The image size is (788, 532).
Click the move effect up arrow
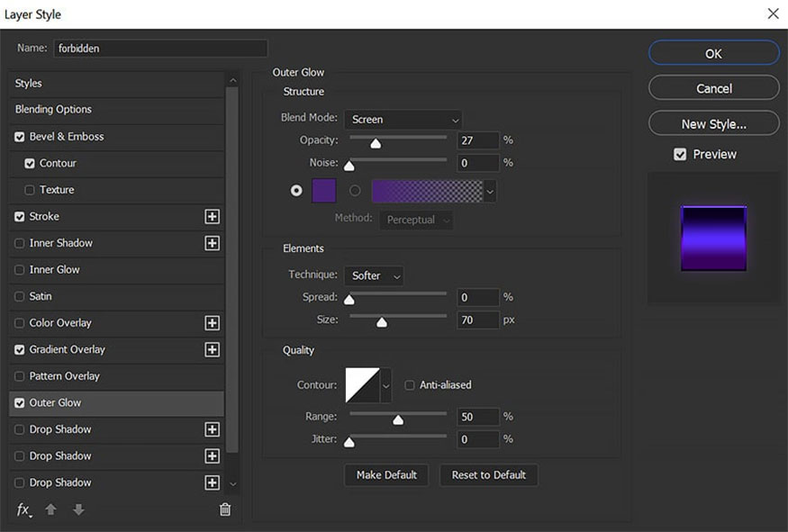pos(51,509)
